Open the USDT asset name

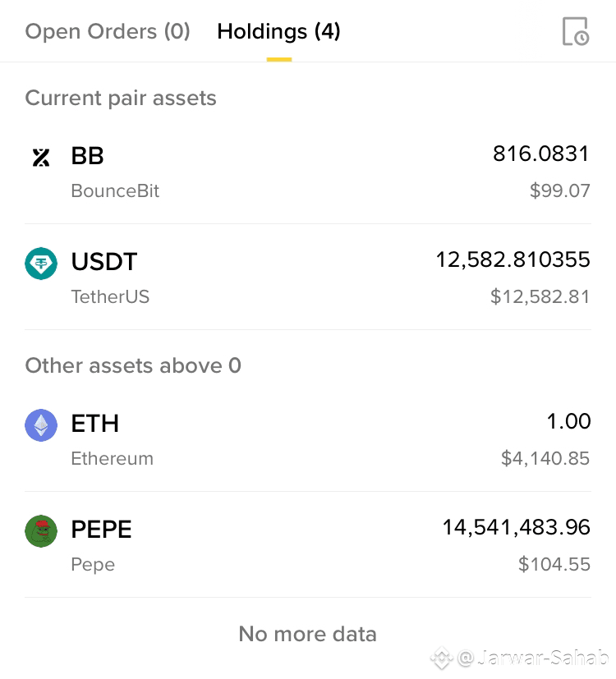(104, 262)
